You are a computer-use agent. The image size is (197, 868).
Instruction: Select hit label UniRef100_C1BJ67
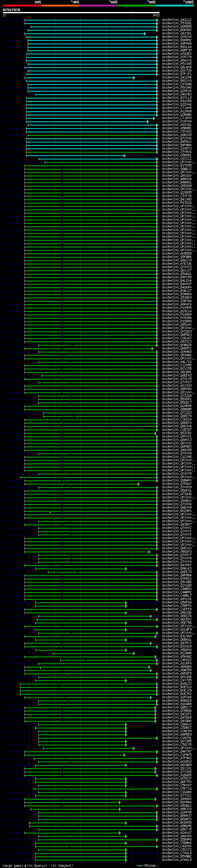click(177, 338)
